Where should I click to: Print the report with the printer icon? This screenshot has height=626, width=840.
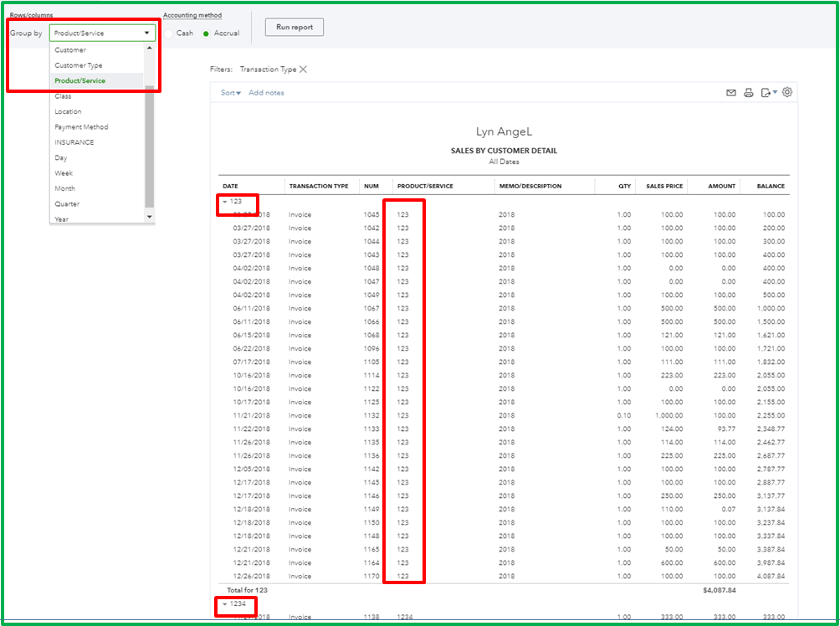tap(749, 93)
